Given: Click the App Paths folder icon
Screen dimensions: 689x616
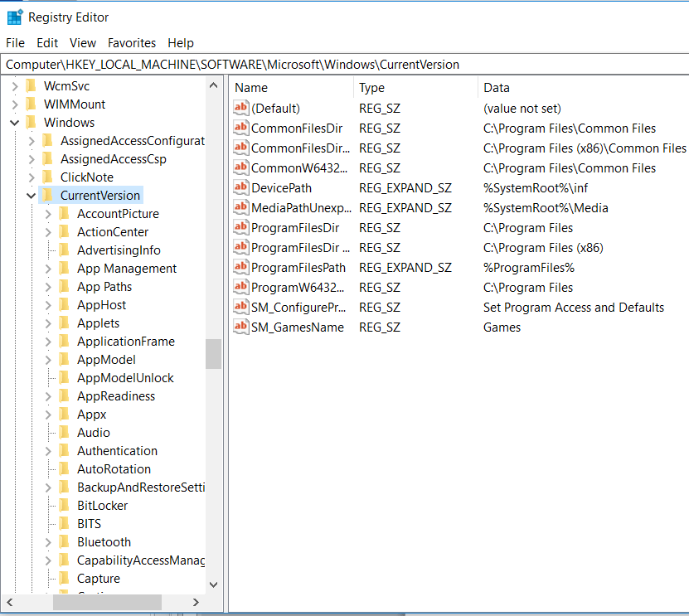Looking at the screenshot, I should click(x=64, y=287).
